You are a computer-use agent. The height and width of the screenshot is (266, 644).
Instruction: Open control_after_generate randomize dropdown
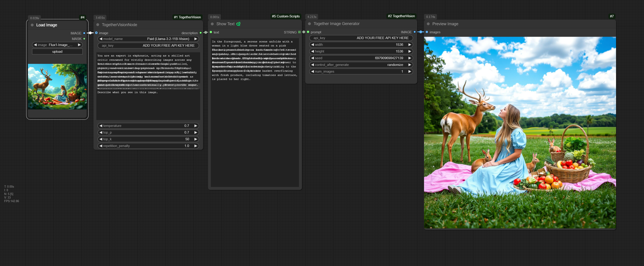pos(361,65)
